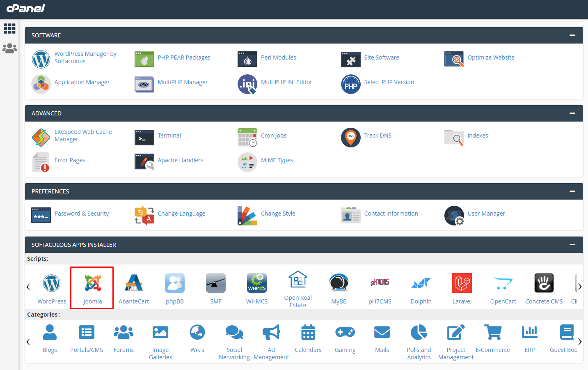
Task: Click the Contact Information icon
Action: point(351,216)
